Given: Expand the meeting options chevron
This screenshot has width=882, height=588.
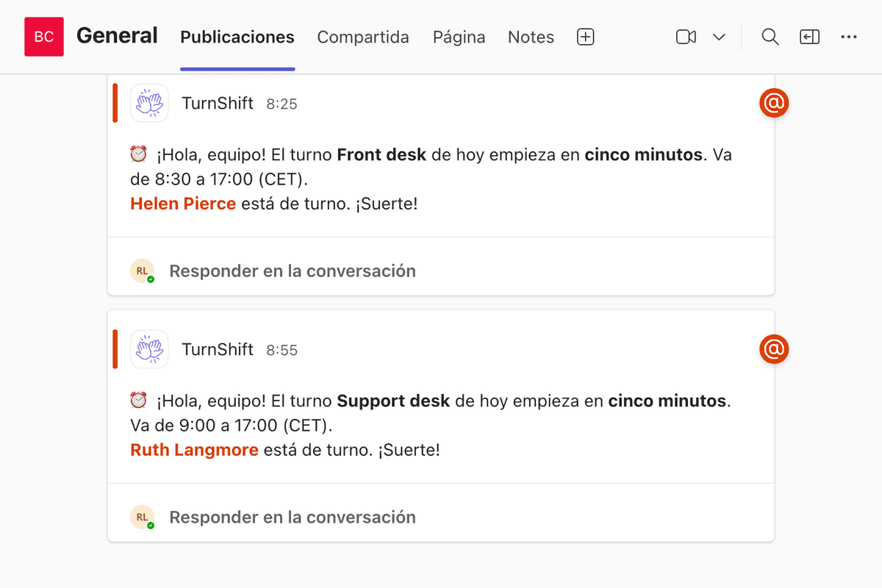Looking at the screenshot, I should tap(720, 37).
